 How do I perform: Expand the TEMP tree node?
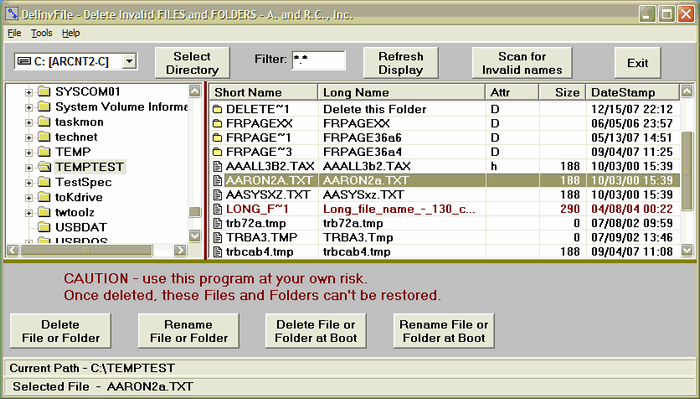(29, 153)
